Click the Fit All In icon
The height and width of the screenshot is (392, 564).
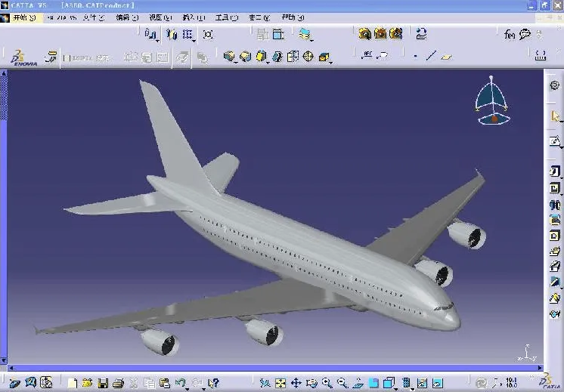(x=280, y=383)
